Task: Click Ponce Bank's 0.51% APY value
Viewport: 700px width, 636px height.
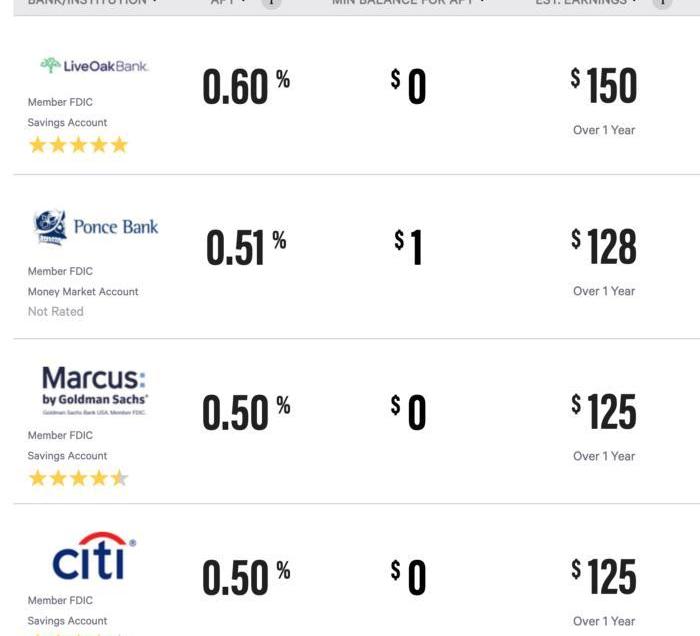Action: tap(246, 247)
